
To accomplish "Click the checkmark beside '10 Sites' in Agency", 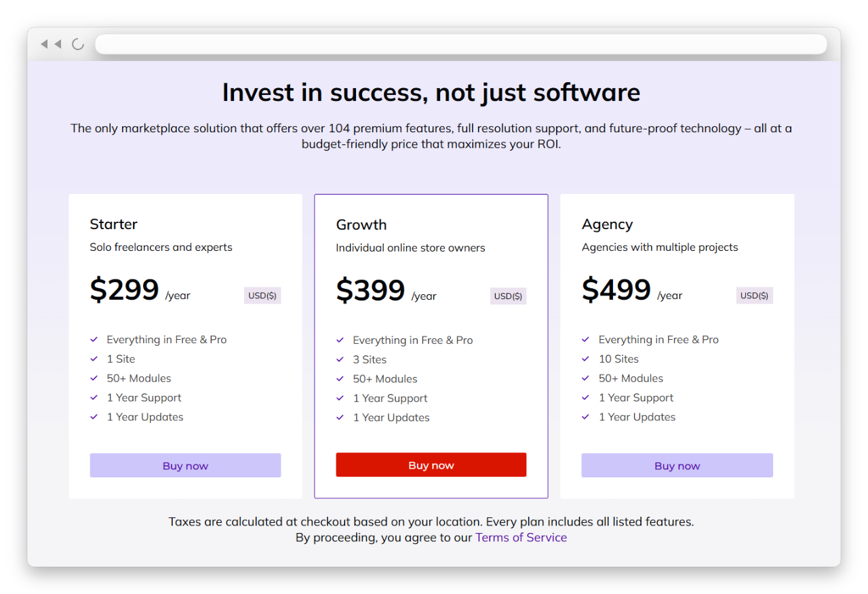I will click(x=586, y=359).
